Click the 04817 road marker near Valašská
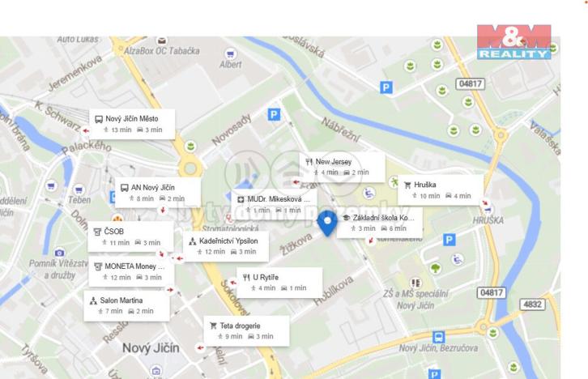Screen dimensions: 588x379 click(x=471, y=83)
